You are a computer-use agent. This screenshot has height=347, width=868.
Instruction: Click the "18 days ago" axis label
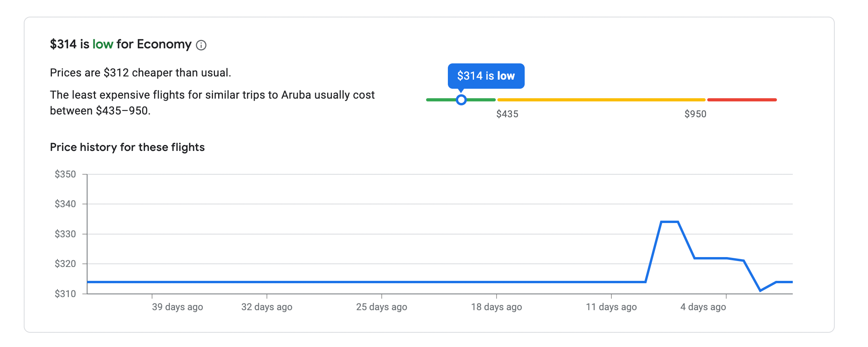[497, 307]
